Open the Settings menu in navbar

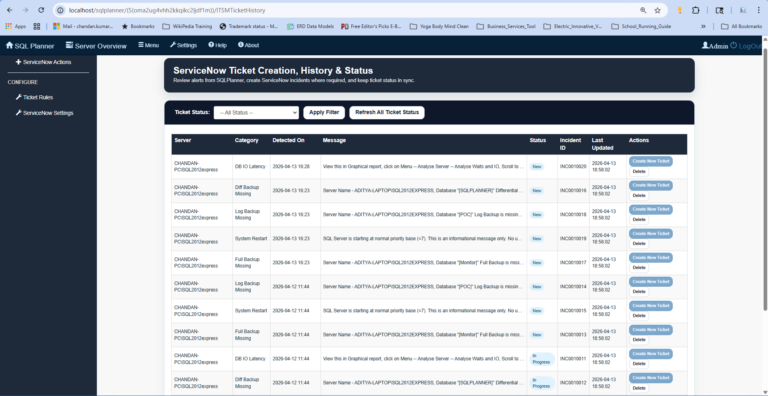pos(183,45)
